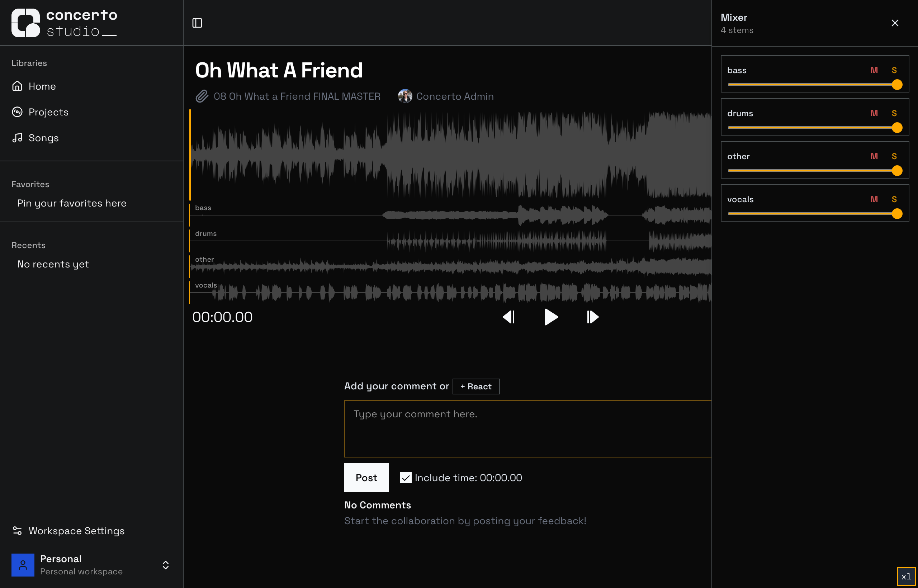918x588 pixels.
Task: Click the Workspace Settings sliders icon
Action: tap(17, 531)
